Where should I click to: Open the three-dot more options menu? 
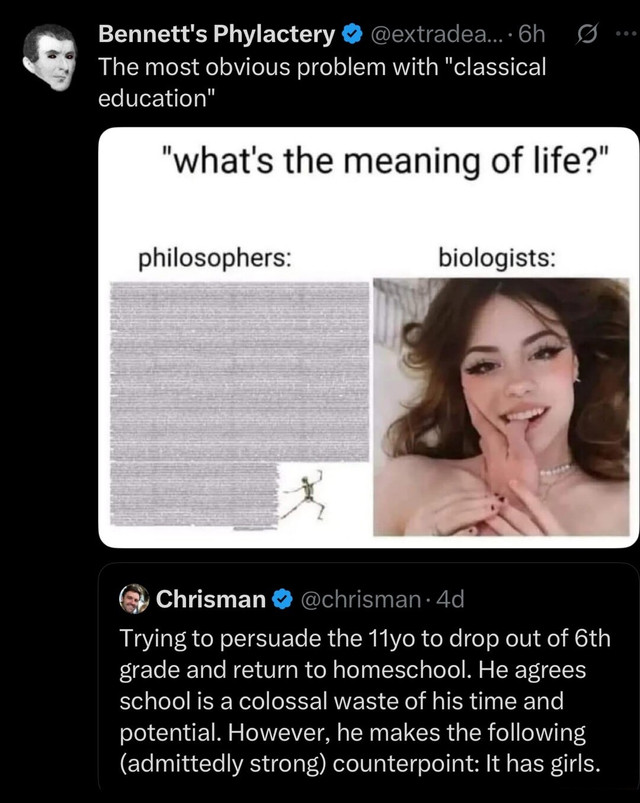point(625,35)
